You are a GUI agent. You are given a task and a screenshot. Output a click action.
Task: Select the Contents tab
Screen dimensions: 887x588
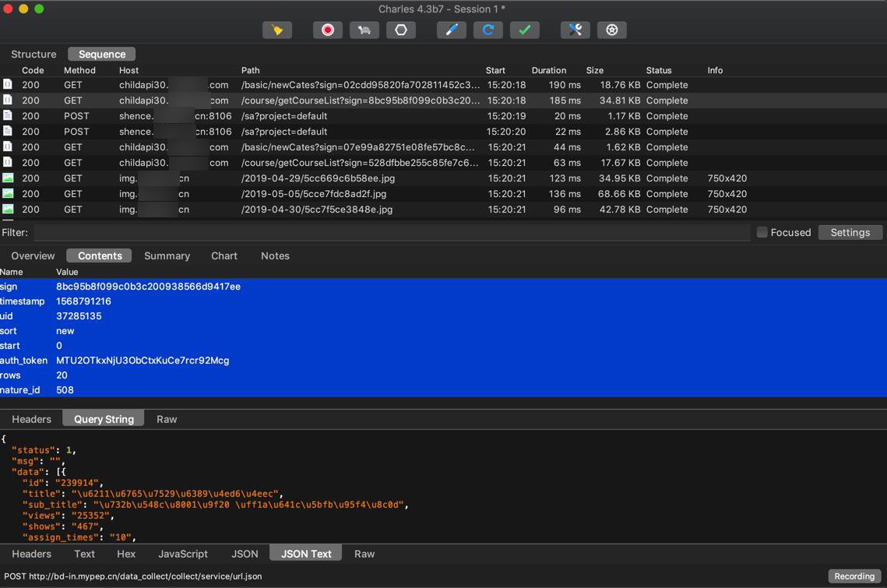[x=100, y=255]
